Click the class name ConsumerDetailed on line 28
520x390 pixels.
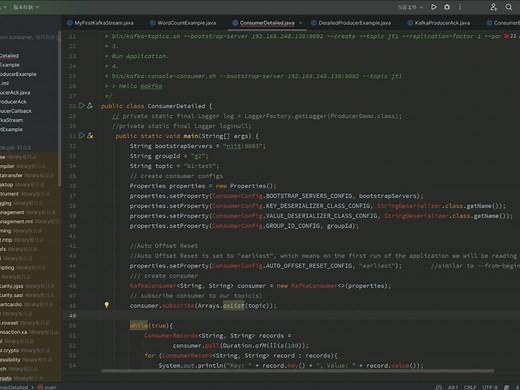tap(176, 106)
